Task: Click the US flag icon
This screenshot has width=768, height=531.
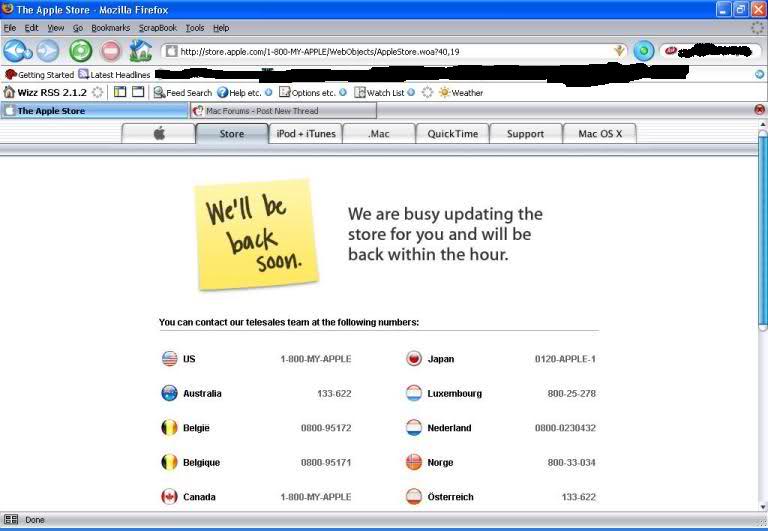Action: [x=169, y=359]
